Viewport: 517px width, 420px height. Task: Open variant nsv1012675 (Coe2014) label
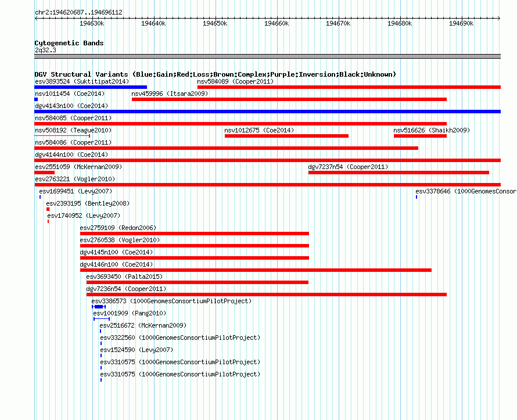259,130
